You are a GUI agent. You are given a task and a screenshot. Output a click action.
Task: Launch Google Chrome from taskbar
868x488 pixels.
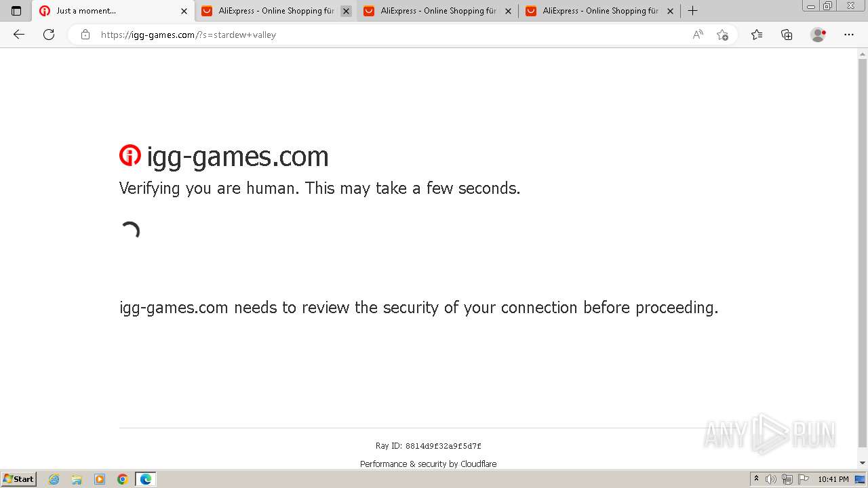(123, 479)
